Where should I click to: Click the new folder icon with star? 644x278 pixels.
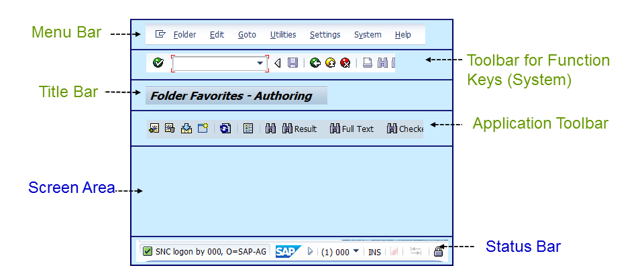pos(203,128)
